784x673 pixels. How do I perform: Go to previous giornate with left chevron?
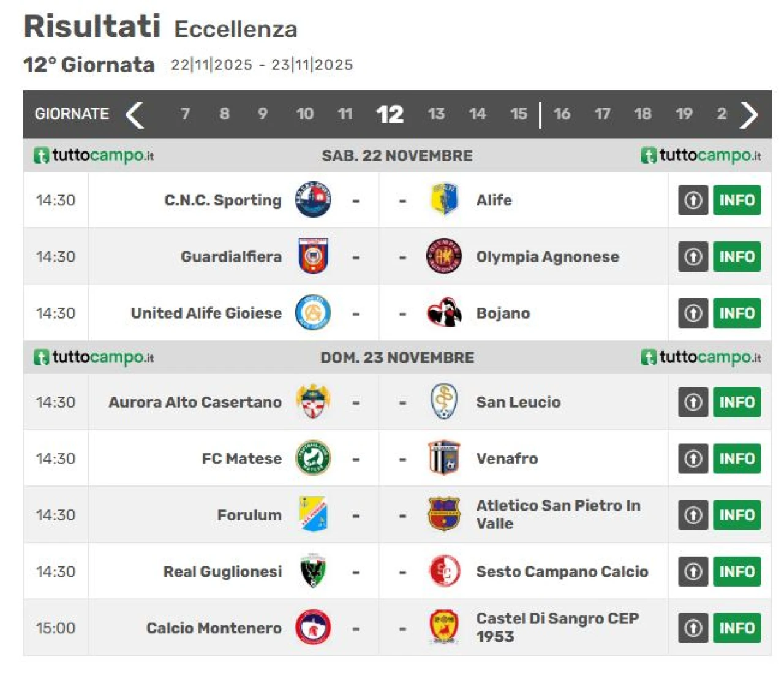(x=135, y=115)
